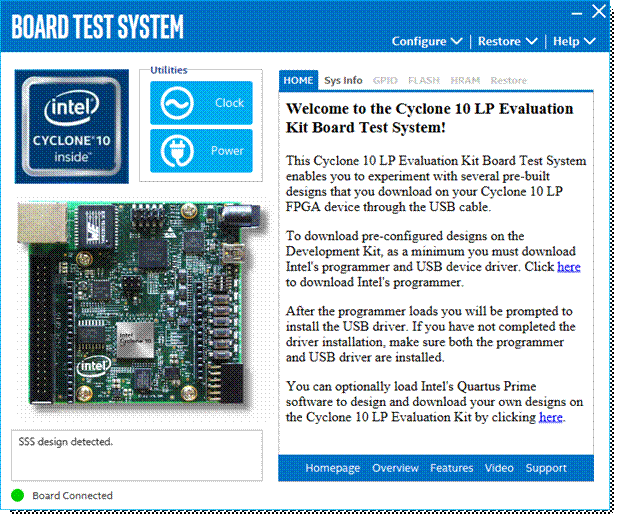Open the Features link in bottom bar

tap(451, 468)
